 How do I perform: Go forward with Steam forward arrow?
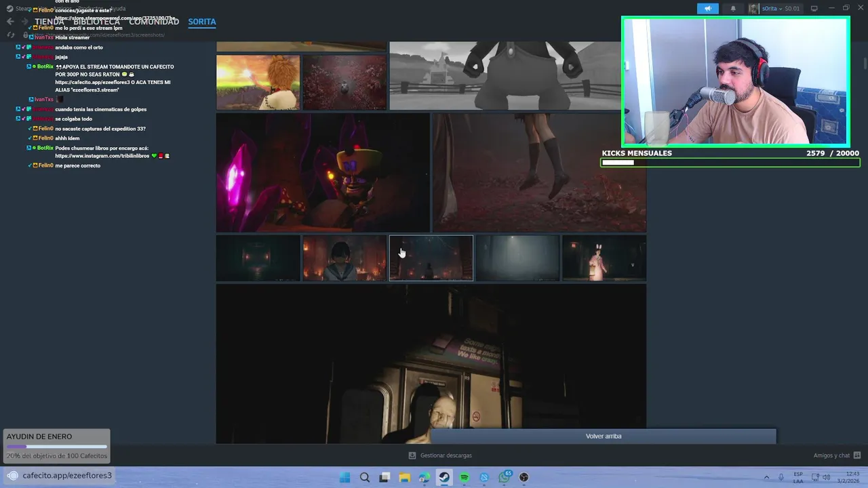tap(25, 22)
